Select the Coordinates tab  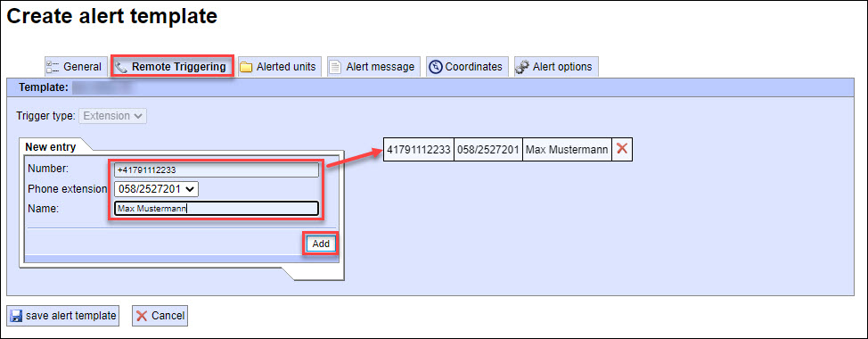point(467,67)
